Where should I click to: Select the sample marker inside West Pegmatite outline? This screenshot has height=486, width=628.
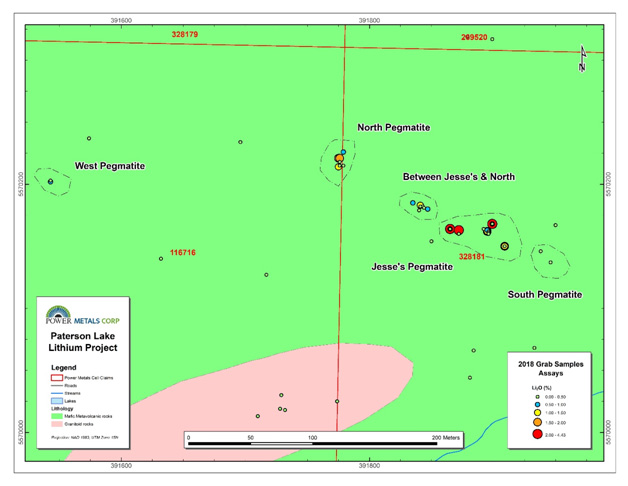(50, 181)
